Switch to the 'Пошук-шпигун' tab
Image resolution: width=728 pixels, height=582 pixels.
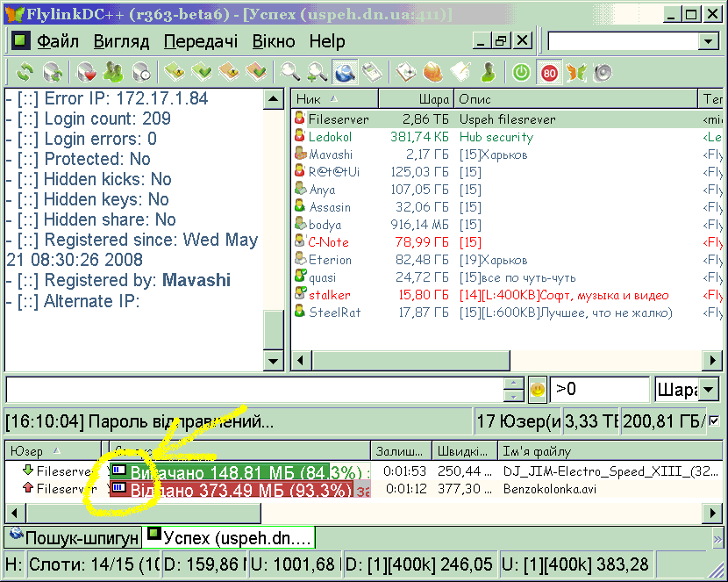pyautogui.click(x=74, y=536)
